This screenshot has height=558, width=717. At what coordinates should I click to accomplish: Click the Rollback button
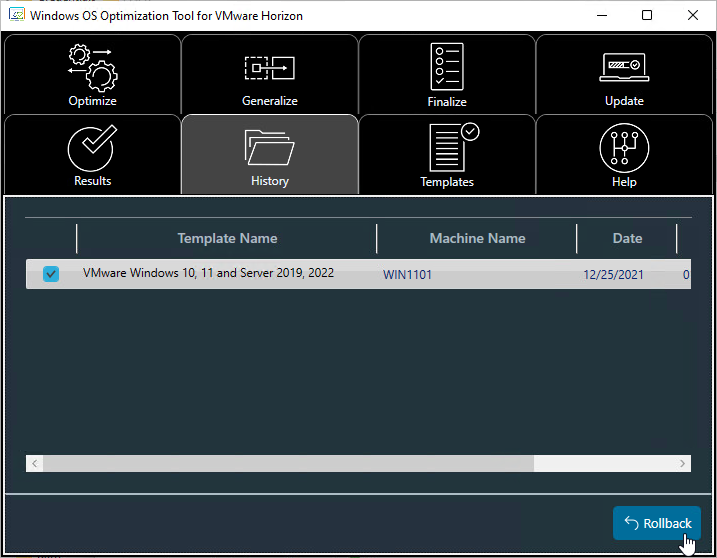pos(657,523)
